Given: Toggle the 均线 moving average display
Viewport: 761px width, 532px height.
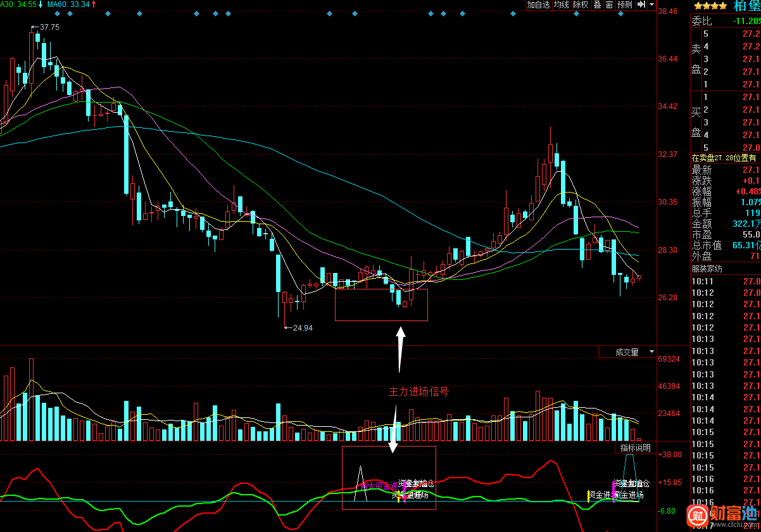Looking at the screenshot, I should 561,4.
